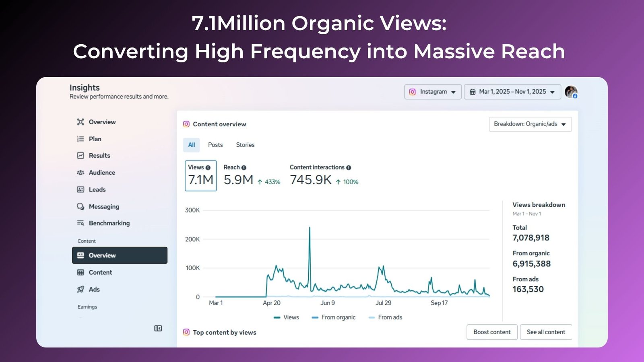
Task: Toggle the From organic legend series
Action: [x=334, y=317]
